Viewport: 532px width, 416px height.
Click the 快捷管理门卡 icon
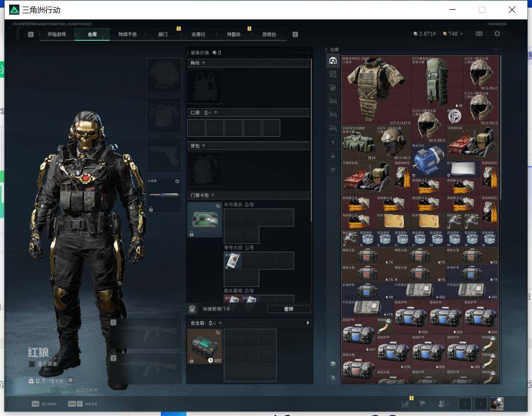point(192,309)
